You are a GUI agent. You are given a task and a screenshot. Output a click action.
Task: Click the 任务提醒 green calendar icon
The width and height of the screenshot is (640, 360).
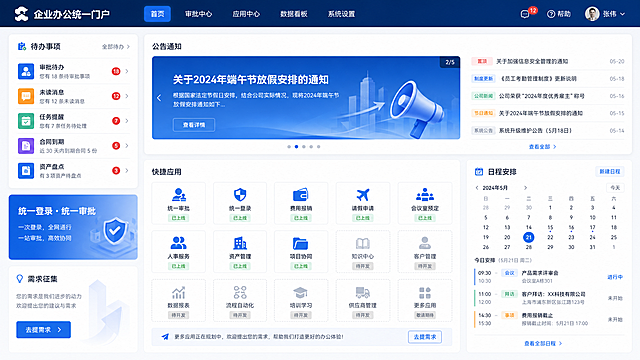(x=26, y=121)
